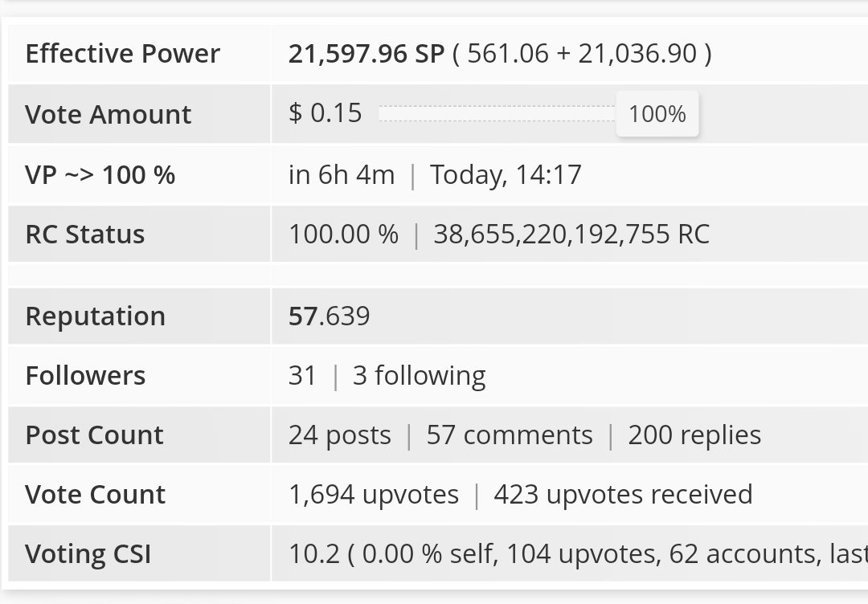Open the 31 followers count

point(302,375)
